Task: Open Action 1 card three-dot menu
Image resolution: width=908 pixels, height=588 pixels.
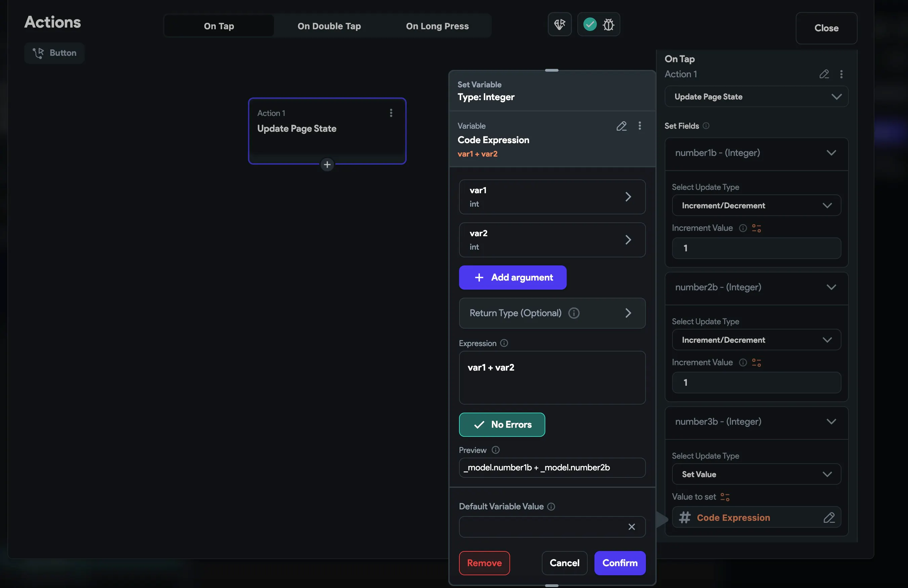Action: click(391, 113)
